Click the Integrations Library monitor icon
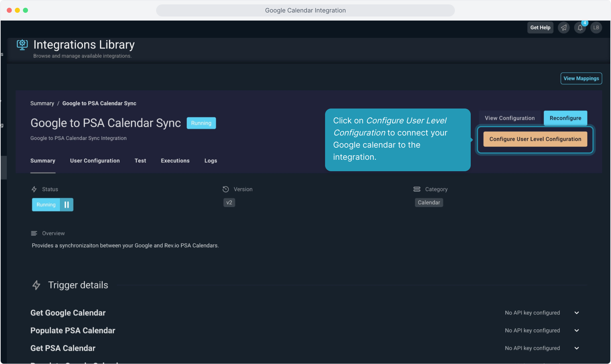 22,44
